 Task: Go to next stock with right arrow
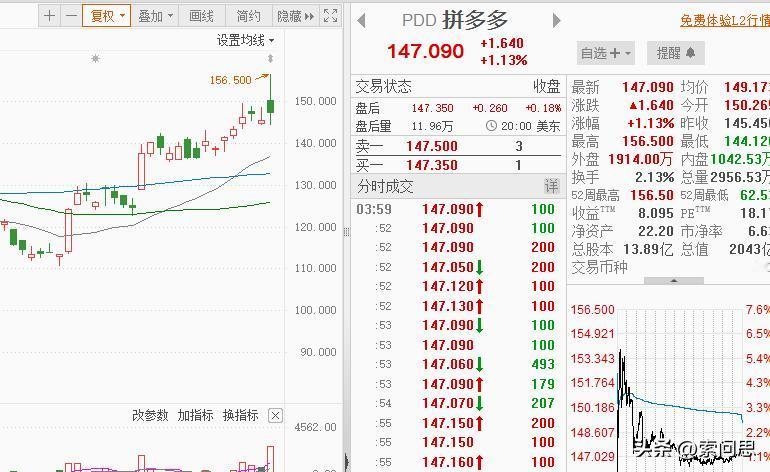coord(556,21)
